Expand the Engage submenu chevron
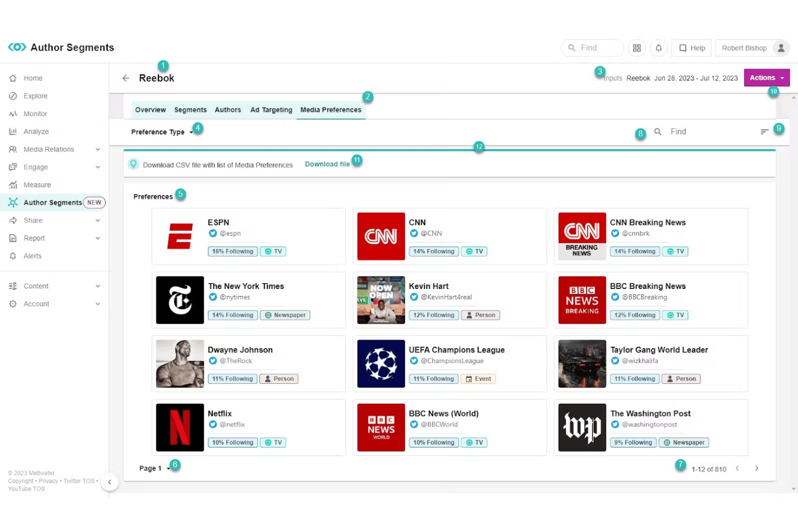 (98, 167)
